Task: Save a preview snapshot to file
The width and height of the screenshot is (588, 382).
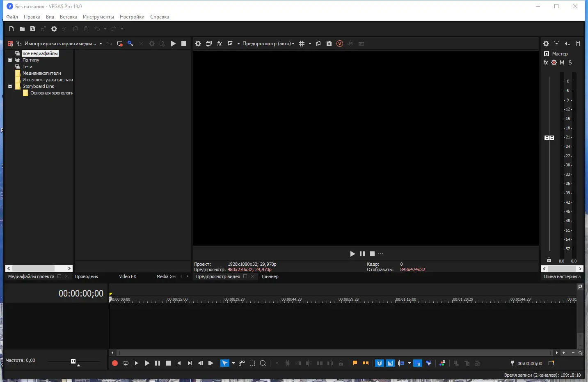Action: (329, 44)
